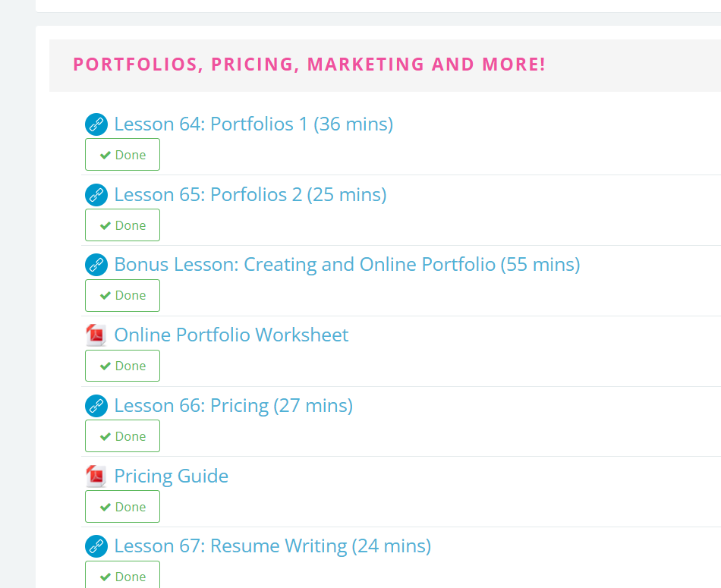Image resolution: width=721 pixels, height=588 pixels.
Task: Click the link icon next to Bonus Lesson
Action: (96, 265)
